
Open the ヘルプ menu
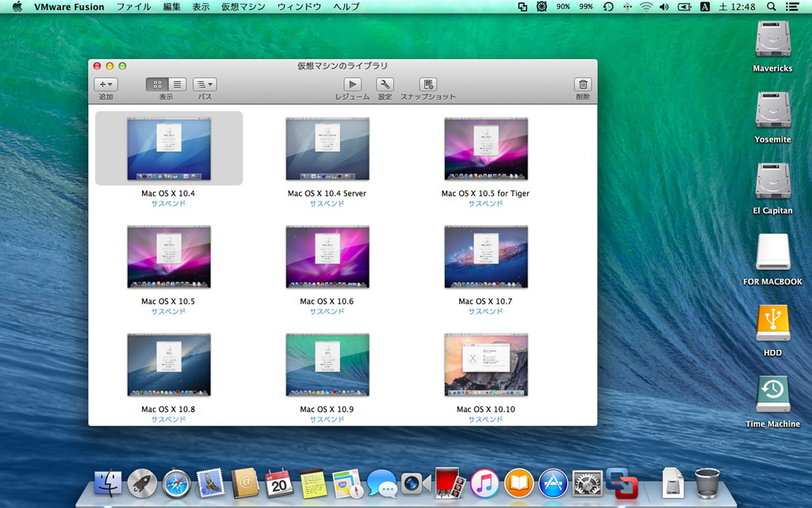tap(347, 6)
